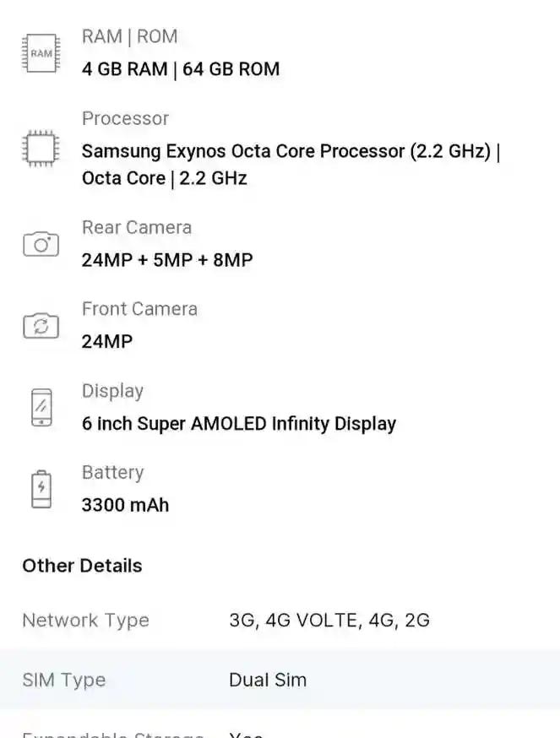Click the 'Rear Camera' label

pos(137,227)
